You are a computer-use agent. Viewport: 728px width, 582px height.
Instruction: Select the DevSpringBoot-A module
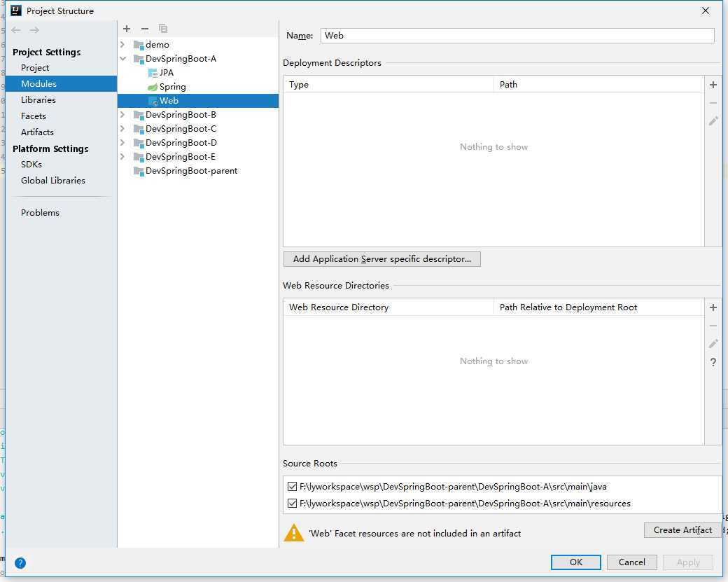coord(198,59)
